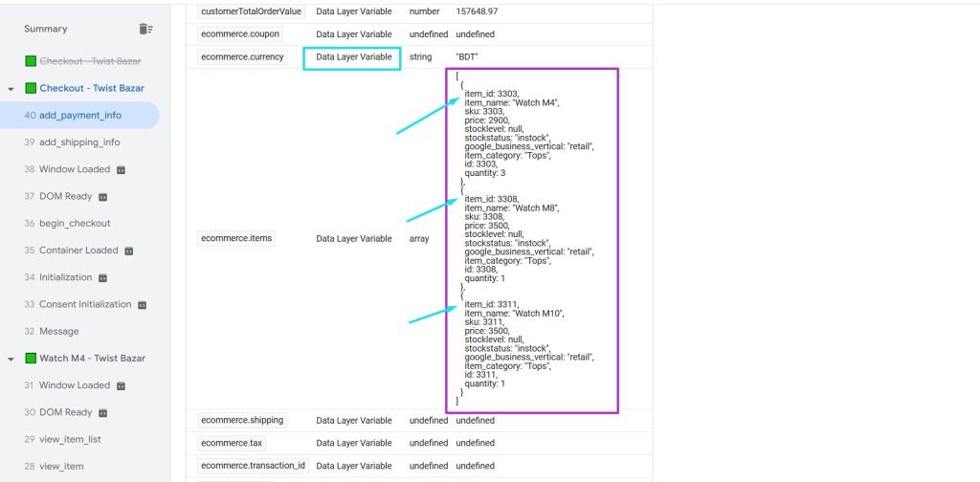Click the icon beside Container Loaded event
Image resolution: width=980 pixels, height=482 pixels.
(128, 251)
